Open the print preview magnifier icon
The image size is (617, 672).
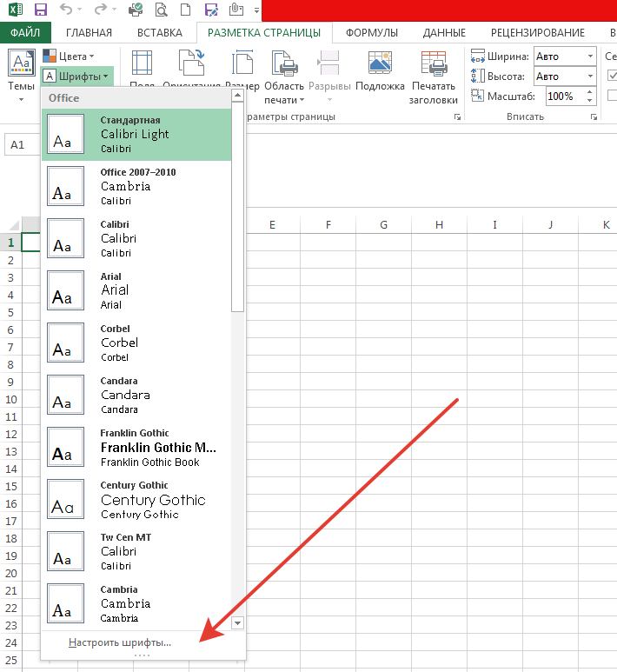[161, 9]
